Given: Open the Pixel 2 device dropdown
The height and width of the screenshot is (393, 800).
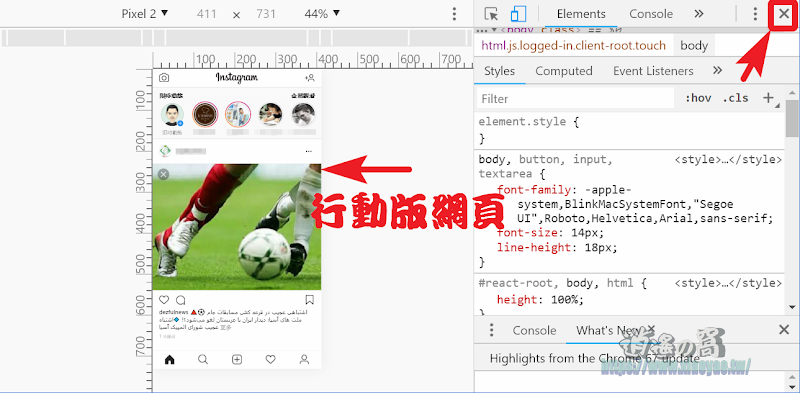Looking at the screenshot, I should pos(144,14).
